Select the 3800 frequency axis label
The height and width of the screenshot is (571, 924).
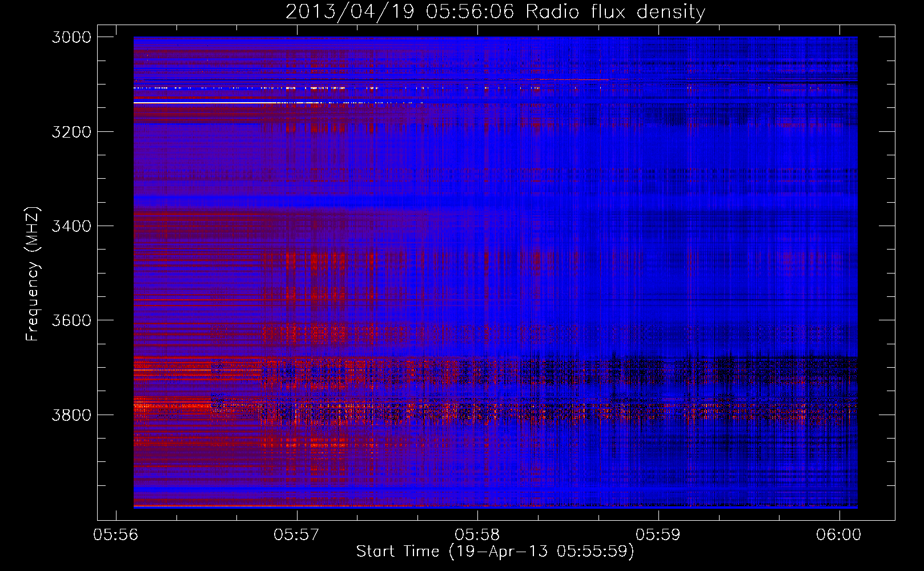coord(71,415)
